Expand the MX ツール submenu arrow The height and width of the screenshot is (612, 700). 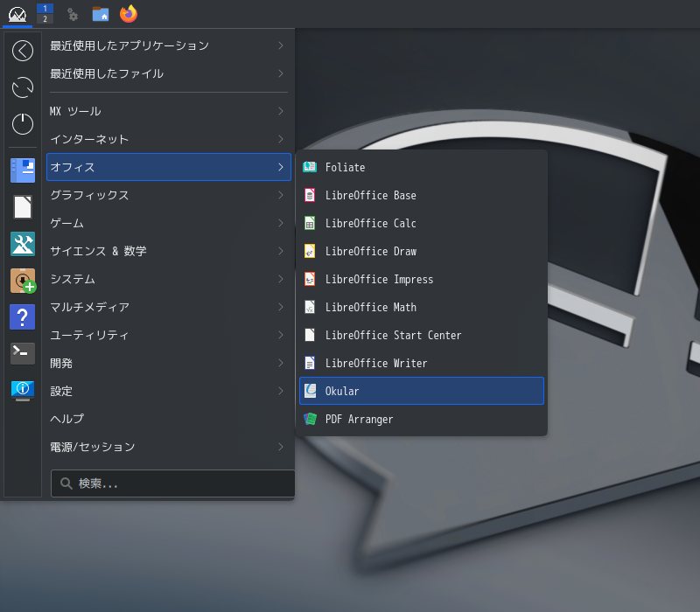(280, 111)
